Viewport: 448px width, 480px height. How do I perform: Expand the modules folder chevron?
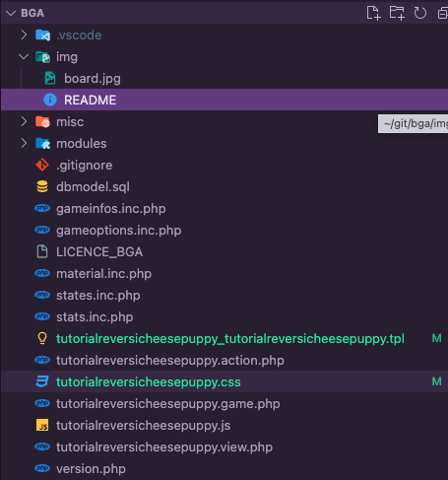(24, 143)
